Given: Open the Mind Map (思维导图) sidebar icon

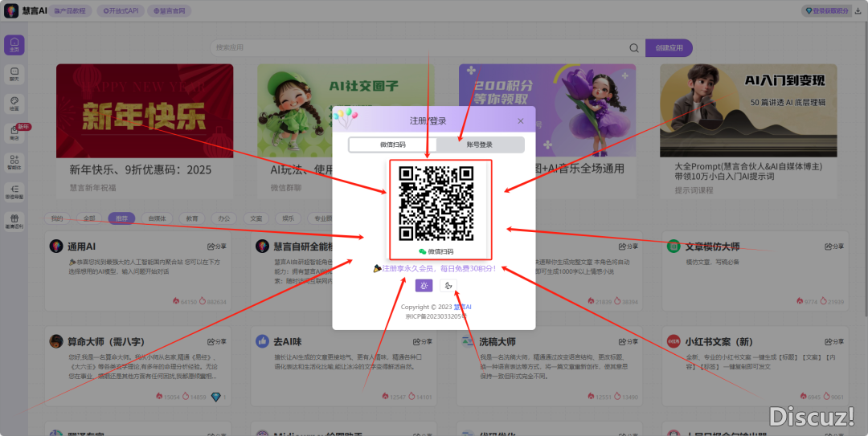Looking at the screenshot, I should [14, 193].
